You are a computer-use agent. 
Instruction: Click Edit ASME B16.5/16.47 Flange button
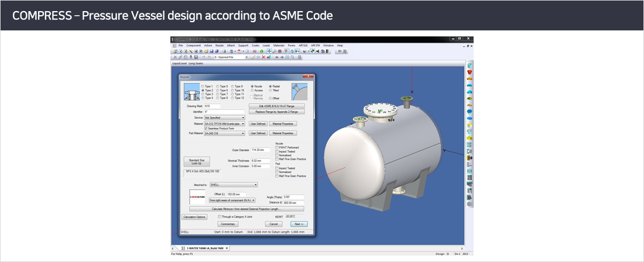pos(277,106)
